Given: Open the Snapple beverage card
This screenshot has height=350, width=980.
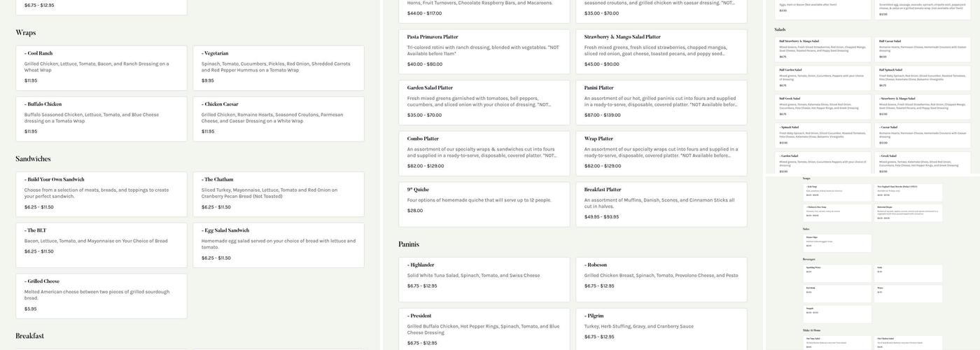Looking at the screenshot, I should [x=837, y=314].
